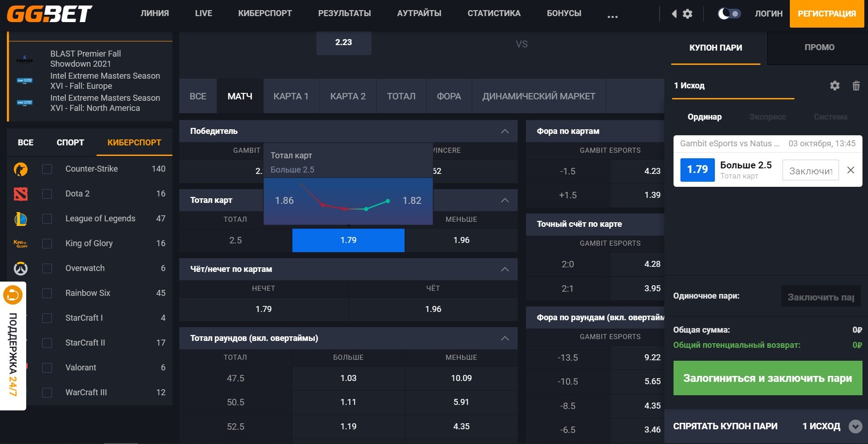Open the header settings gear icon
868x444 pixels.
pyautogui.click(x=687, y=14)
